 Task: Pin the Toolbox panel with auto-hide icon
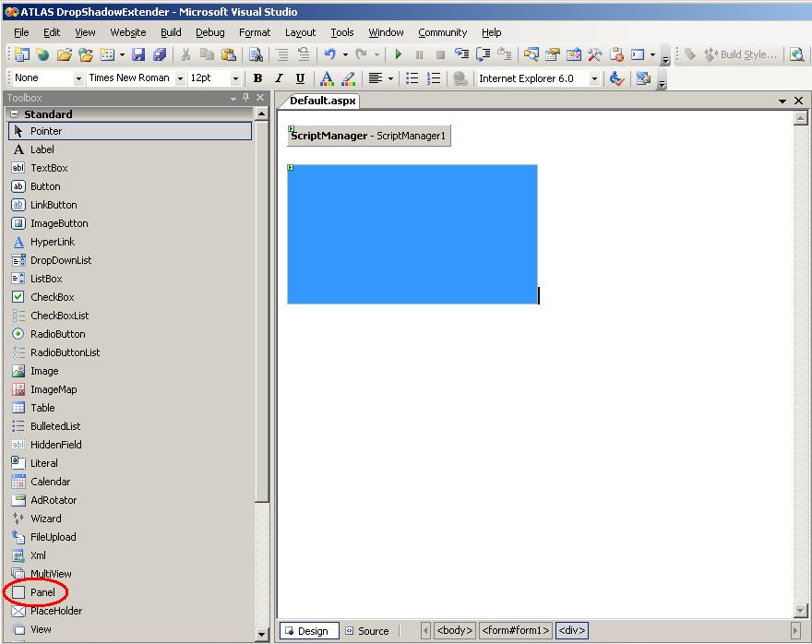pos(246,98)
